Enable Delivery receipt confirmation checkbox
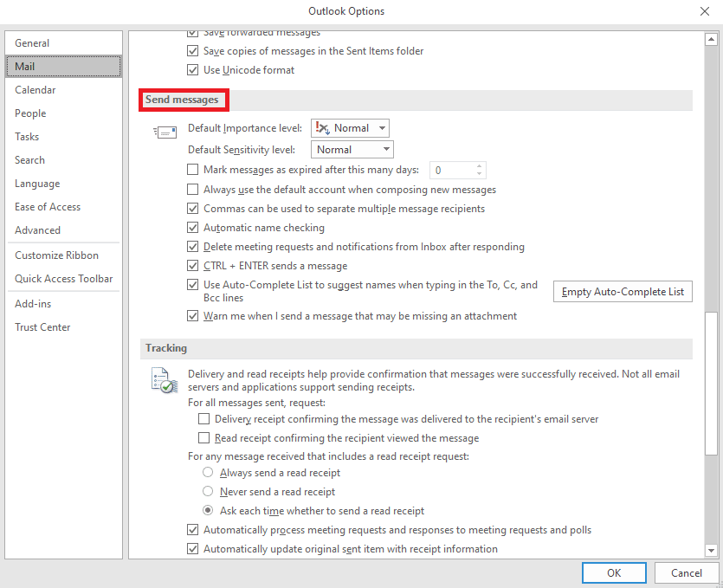The width and height of the screenshot is (723, 588). pos(203,419)
